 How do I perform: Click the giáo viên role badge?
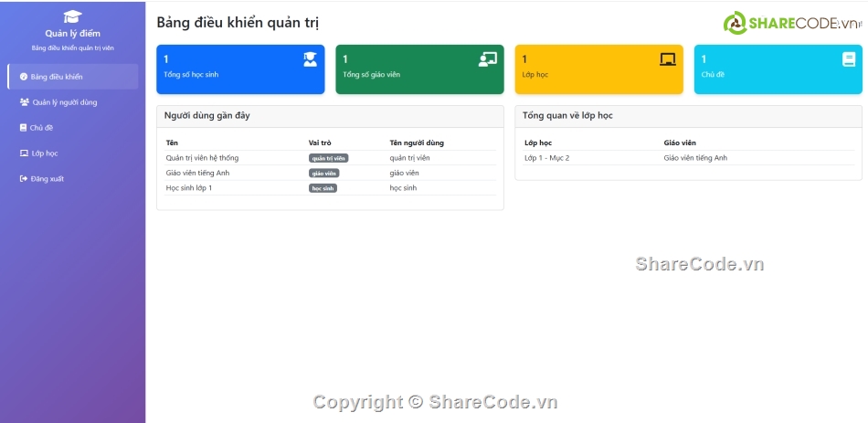[x=323, y=173]
